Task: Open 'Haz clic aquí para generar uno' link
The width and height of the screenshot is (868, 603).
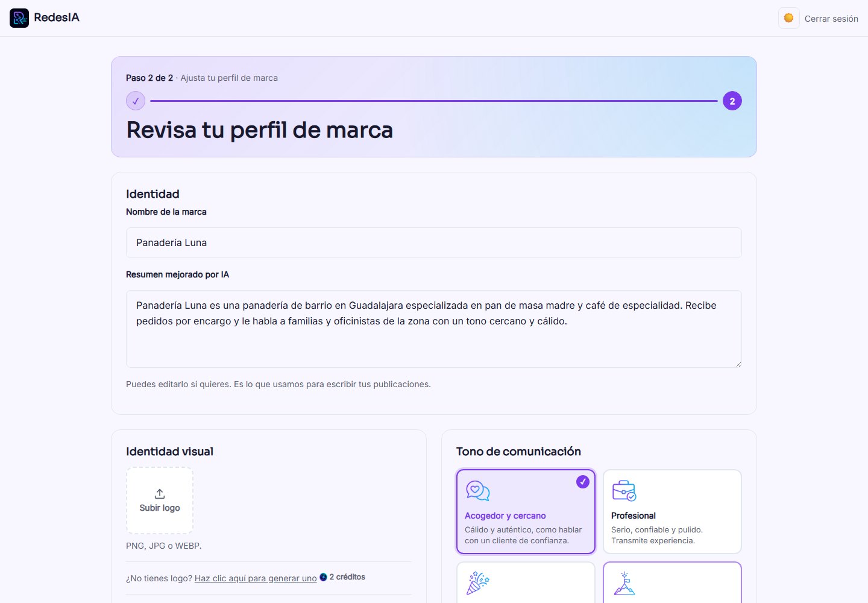Action: tap(256, 578)
